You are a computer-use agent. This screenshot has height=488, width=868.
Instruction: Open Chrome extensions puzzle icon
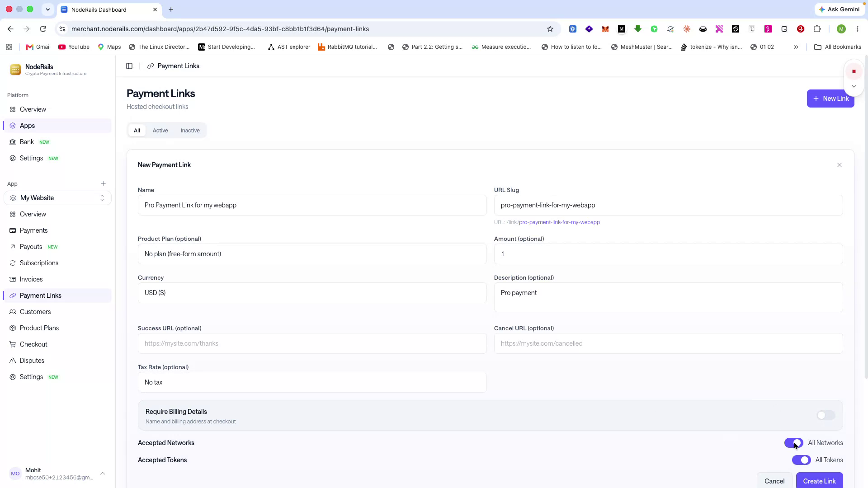pos(817,29)
